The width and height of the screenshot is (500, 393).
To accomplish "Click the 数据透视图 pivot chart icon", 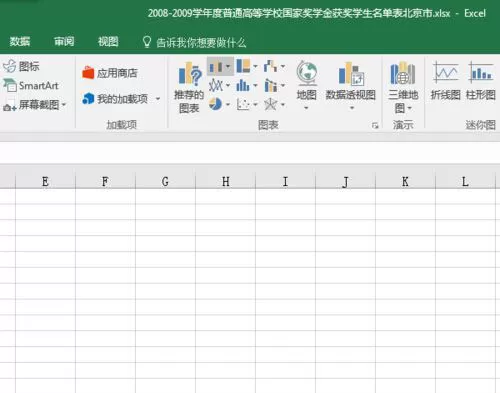I will pos(351,74).
